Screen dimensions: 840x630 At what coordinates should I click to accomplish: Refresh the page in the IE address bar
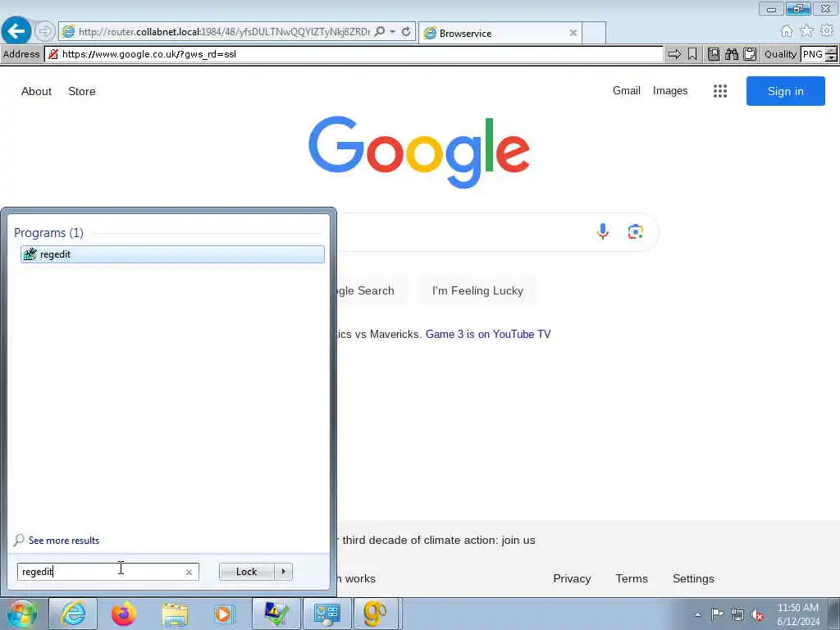pos(406,32)
